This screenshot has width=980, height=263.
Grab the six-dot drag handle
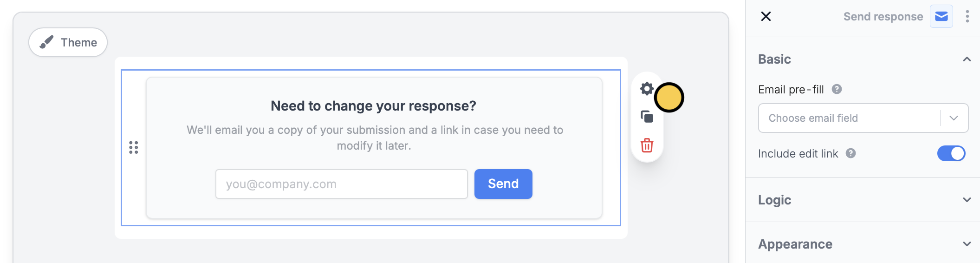pos(134,148)
